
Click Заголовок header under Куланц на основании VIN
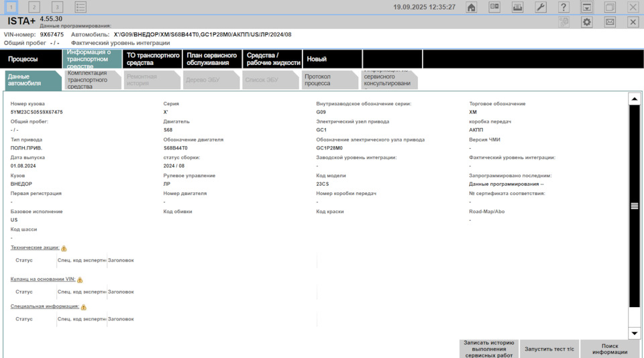pyautogui.click(x=121, y=292)
